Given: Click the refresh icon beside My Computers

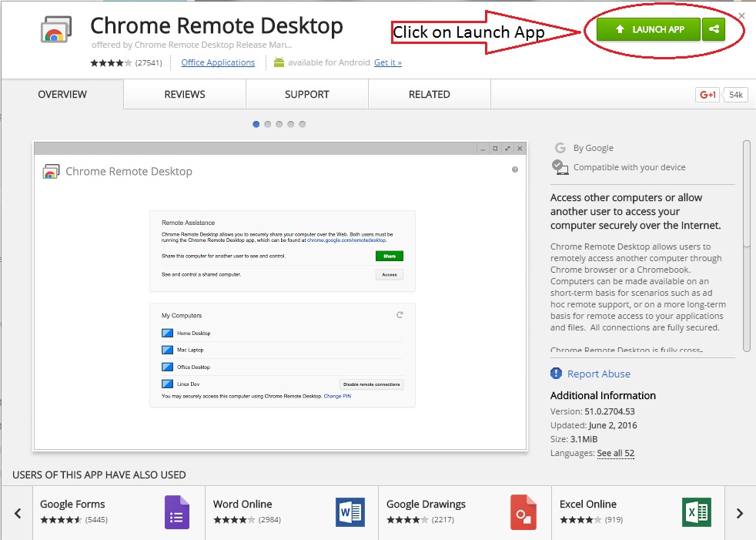Looking at the screenshot, I should click(400, 315).
